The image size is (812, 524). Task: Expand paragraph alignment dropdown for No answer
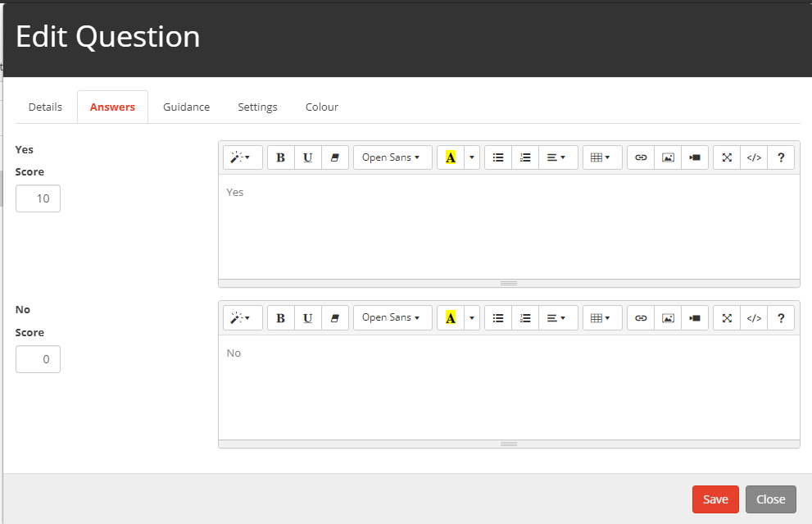click(557, 318)
